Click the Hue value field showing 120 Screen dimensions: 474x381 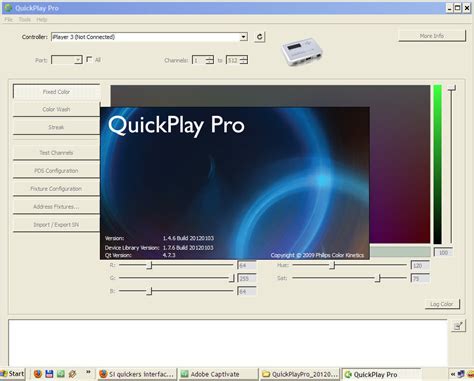pos(420,265)
